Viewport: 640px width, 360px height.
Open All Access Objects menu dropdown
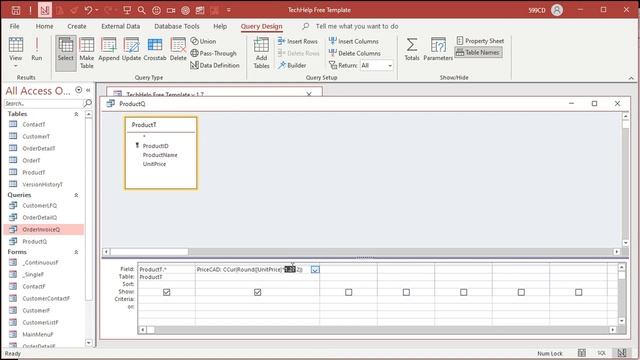pos(78,90)
